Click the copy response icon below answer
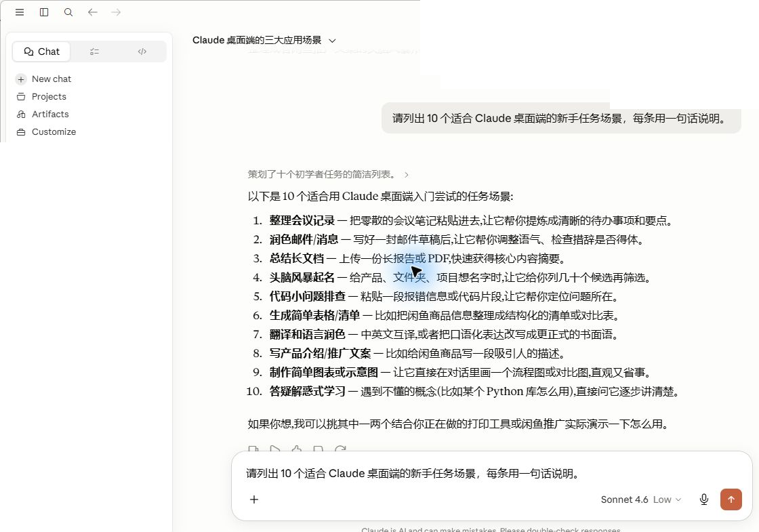This screenshot has width=759, height=532. (253, 449)
